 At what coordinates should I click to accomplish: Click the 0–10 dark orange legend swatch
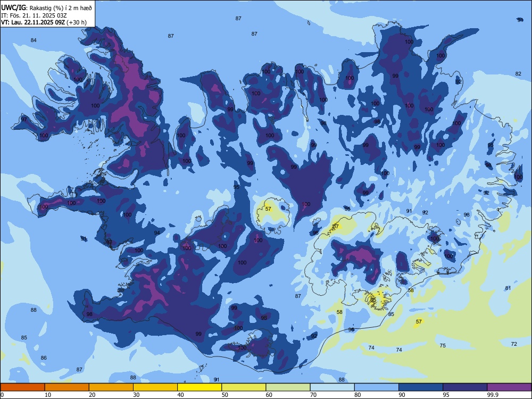tap(22, 387)
